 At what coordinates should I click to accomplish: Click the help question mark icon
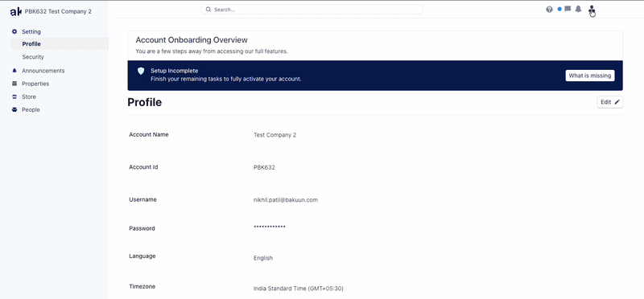tap(549, 10)
